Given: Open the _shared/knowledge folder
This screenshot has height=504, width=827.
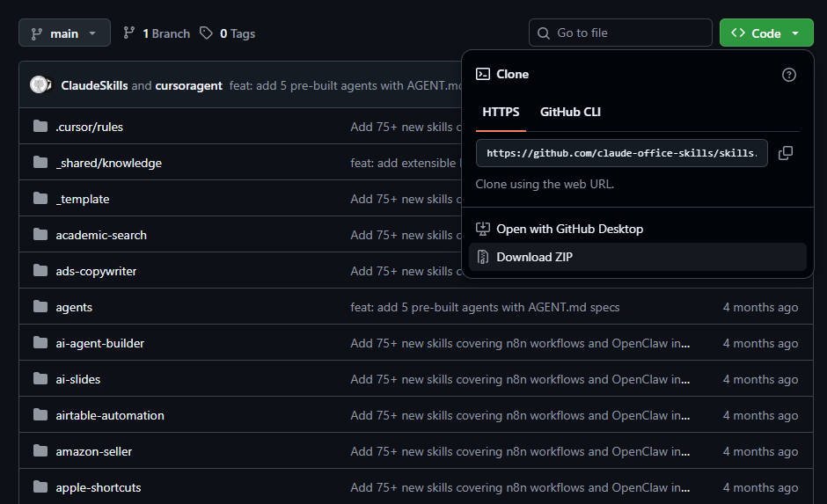Looking at the screenshot, I should pos(108,163).
